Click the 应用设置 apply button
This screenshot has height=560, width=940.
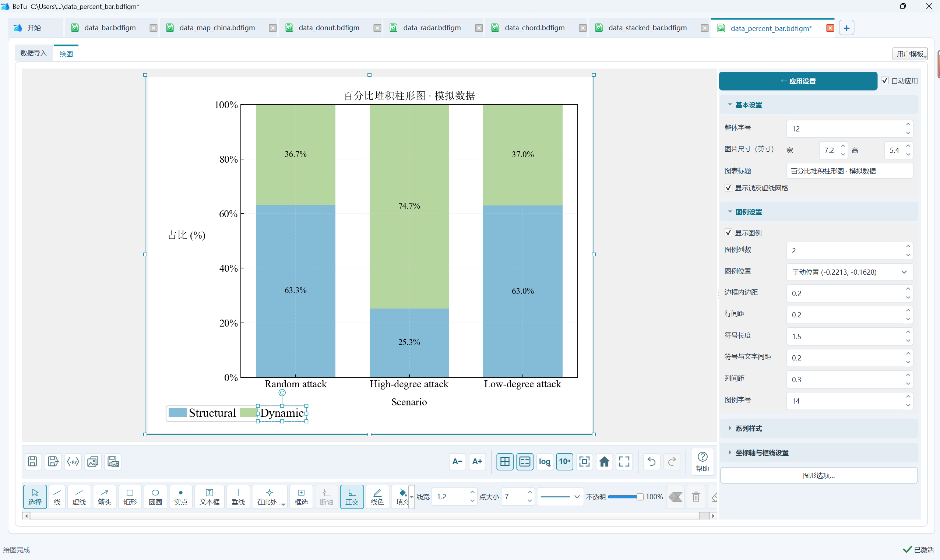(798, 81)
